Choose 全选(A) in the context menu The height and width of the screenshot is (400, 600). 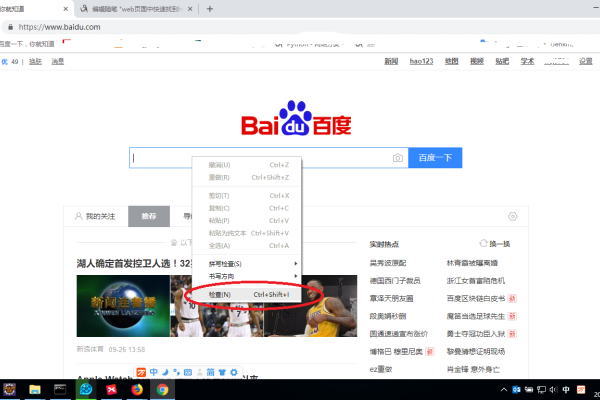[x=246, y=245]
